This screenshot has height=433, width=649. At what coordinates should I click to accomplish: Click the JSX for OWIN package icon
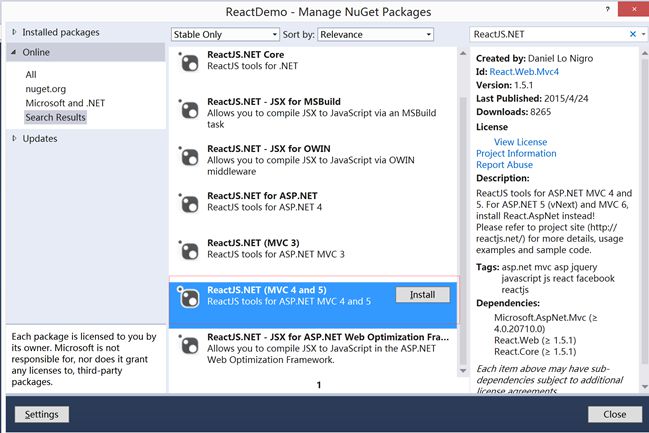pos(189,157)
